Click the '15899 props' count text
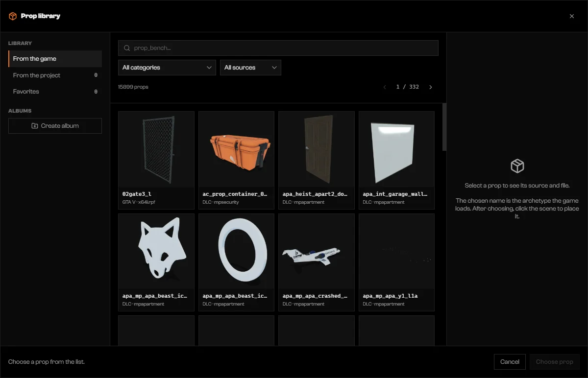 click(133, 87)
